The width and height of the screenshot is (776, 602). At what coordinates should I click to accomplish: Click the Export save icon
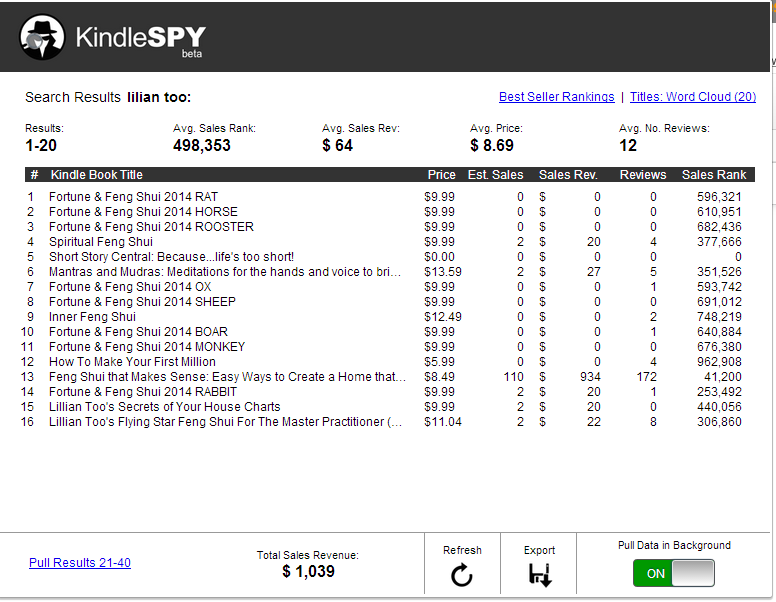coord(540,575)
